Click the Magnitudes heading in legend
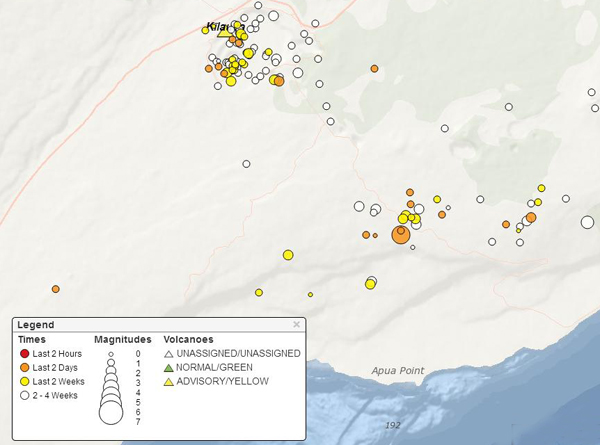 point(122,340)
